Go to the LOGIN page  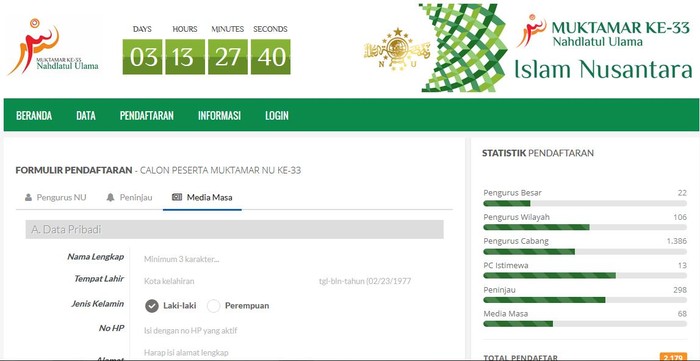(x=277, y=116)
